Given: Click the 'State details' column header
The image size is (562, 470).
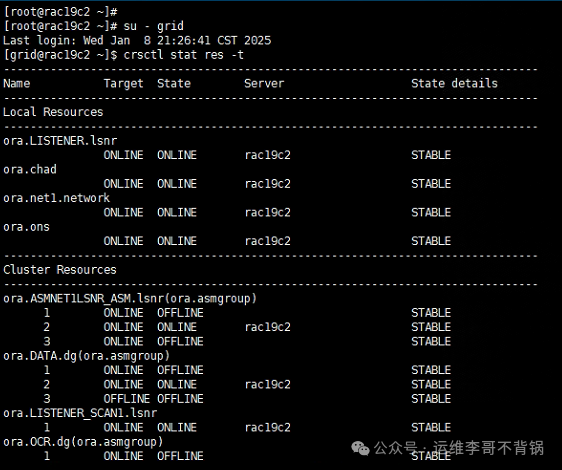Looking at the screenshot, I should coord(454,83).
